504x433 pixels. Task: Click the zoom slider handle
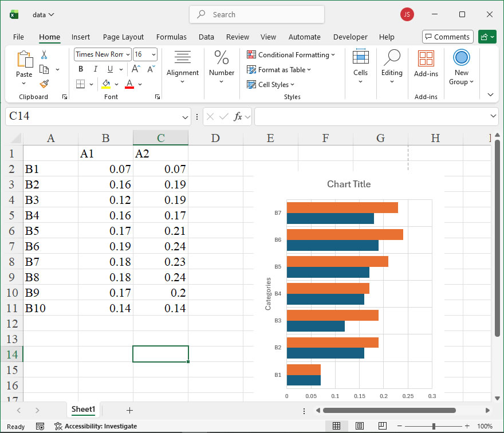click(x=434, y=426)
